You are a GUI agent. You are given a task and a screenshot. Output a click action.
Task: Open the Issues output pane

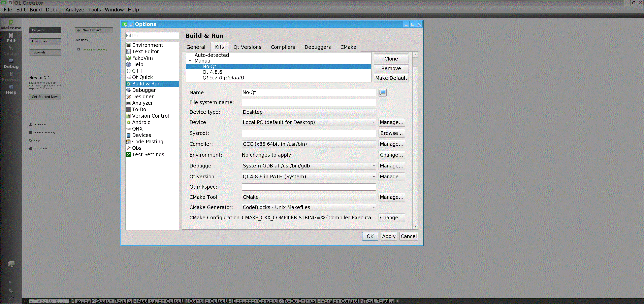[x=80, y=301]
